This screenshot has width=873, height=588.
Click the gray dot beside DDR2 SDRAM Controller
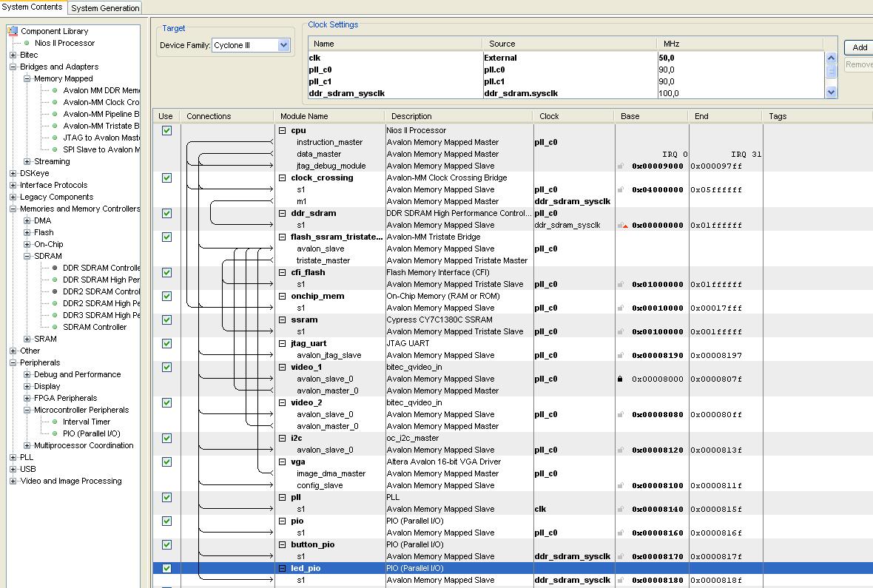tap(55, 291)
